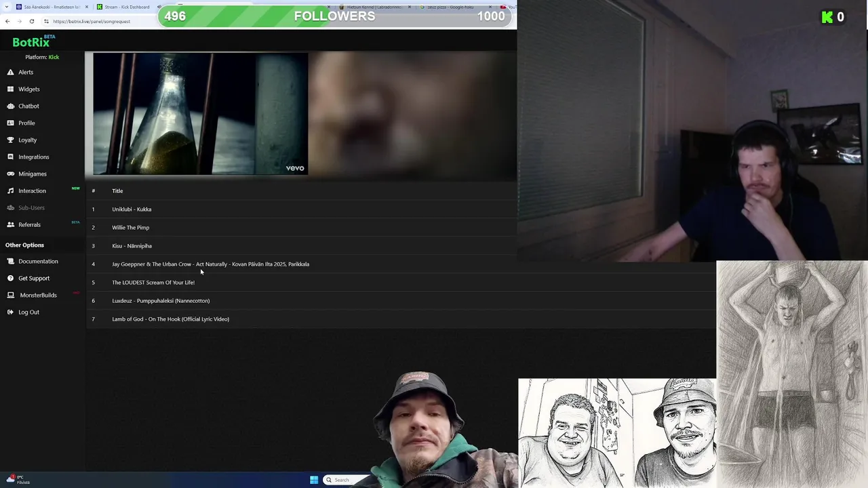
Task: Select the Jay Goeppner Act Naturally row
Action: pos(400,264)
